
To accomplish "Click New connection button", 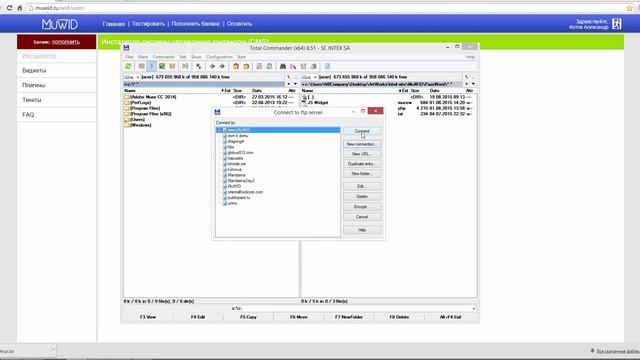I will click(362, 144).
